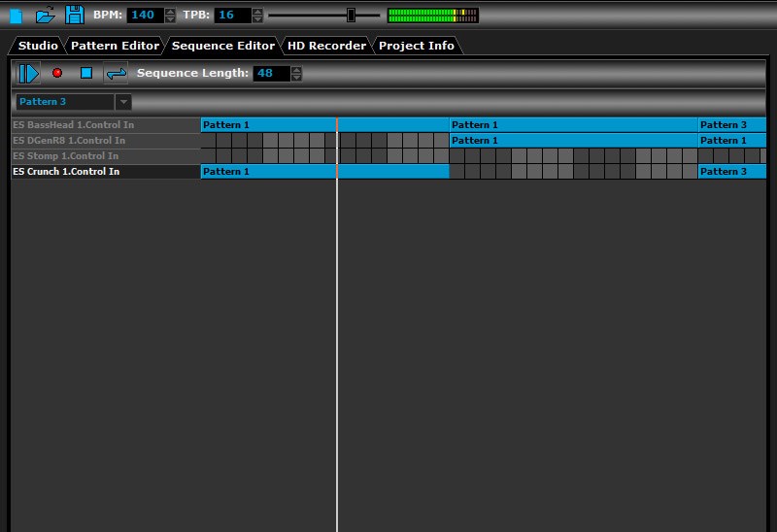Select ES Crunch 1.Control In track
The image size is (777, 532).
click(x=106, y=172)
